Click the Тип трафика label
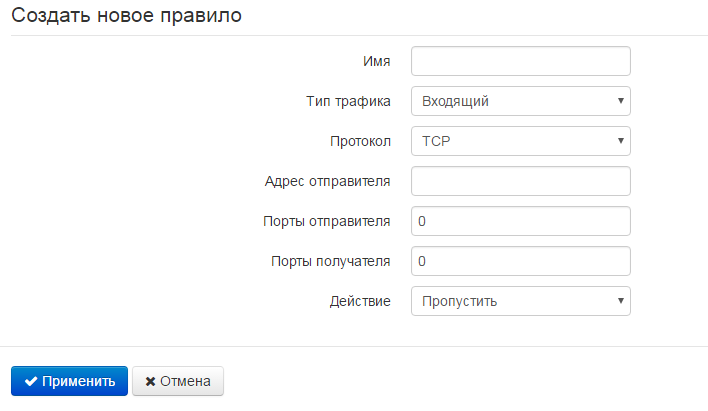 [x=348, y=101]
